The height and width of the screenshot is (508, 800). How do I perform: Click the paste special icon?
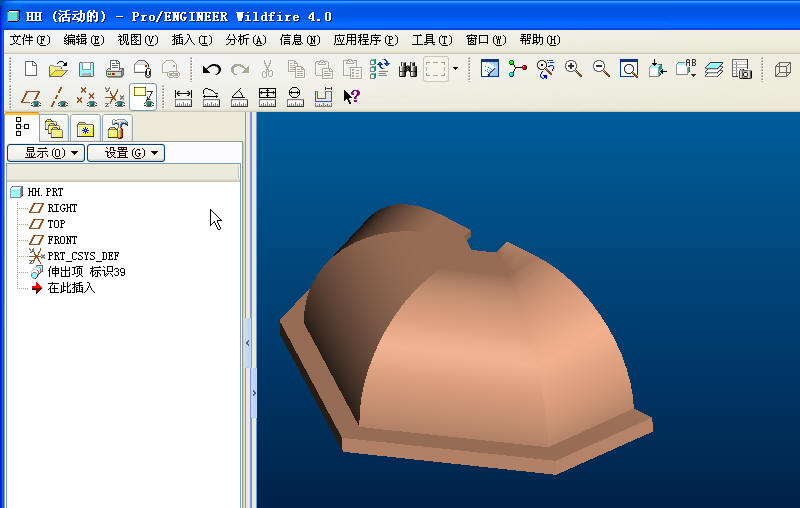(352, 68)
